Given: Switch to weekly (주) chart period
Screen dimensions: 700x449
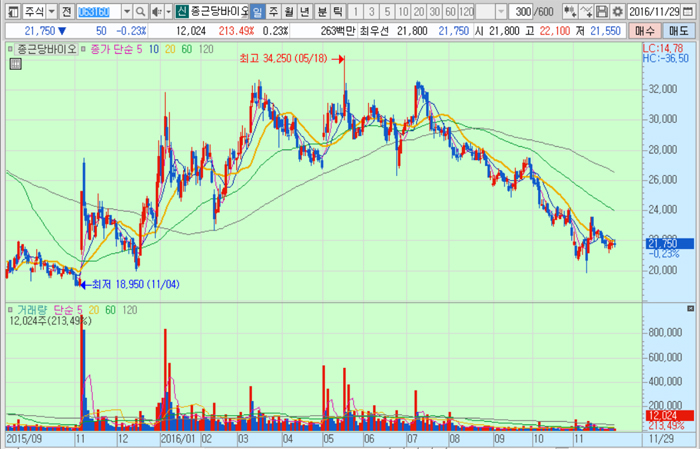Looking at the screenshot, I should (274, 11).
